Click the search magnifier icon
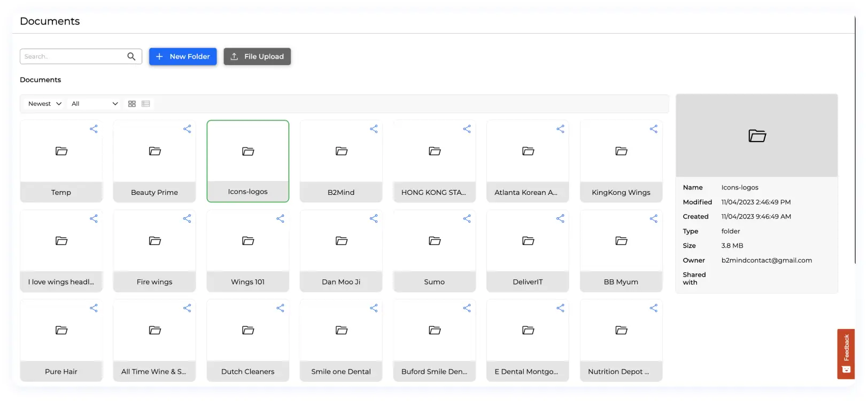This screenshot has width=868, height=401. (x=131, y=57)
